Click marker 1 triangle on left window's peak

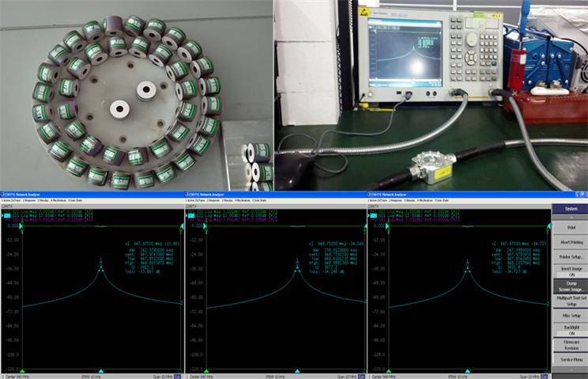[100, 262]
